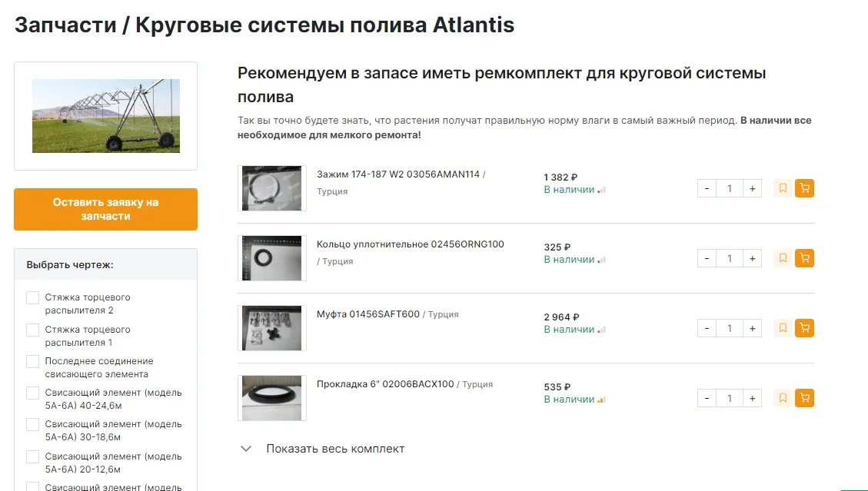868x491 pixels.
Task: Bookmark Прокладка 6" 02006BACX100 item
Action: 783,398
